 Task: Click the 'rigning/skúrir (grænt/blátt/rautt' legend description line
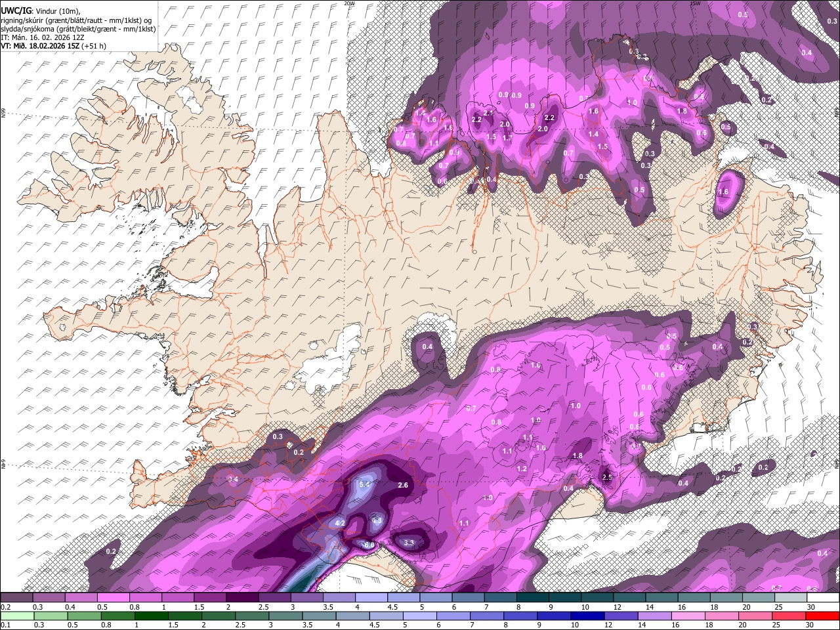[76, 20]
